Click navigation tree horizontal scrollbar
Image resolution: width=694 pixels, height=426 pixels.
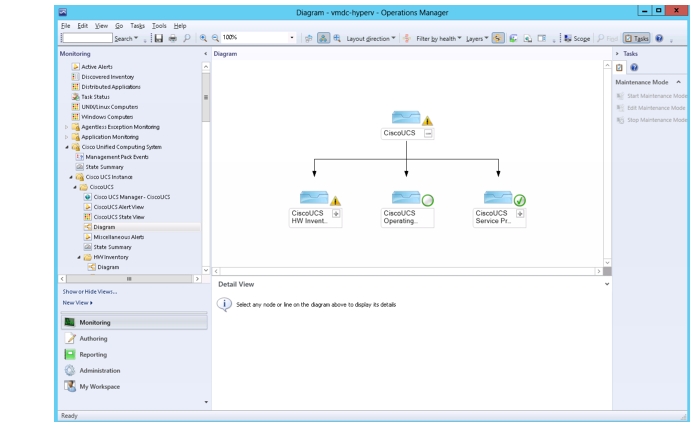[129, 279]
